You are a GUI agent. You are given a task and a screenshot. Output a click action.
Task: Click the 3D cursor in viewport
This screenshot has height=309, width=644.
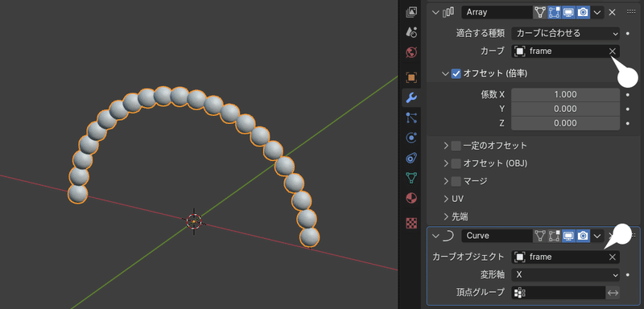pyautogui.click(x=193, y=220)
